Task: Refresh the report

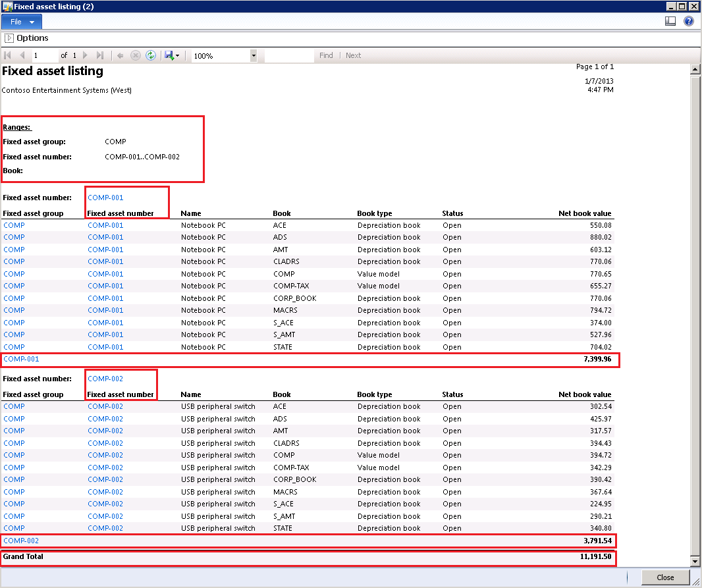Action: pos(150,55)
